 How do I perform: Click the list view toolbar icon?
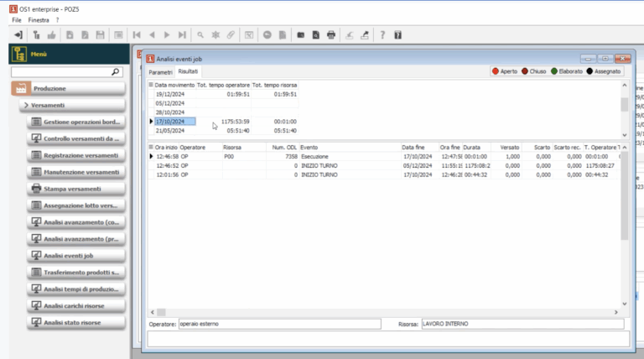pyautogui.click(x=118, y=35)
